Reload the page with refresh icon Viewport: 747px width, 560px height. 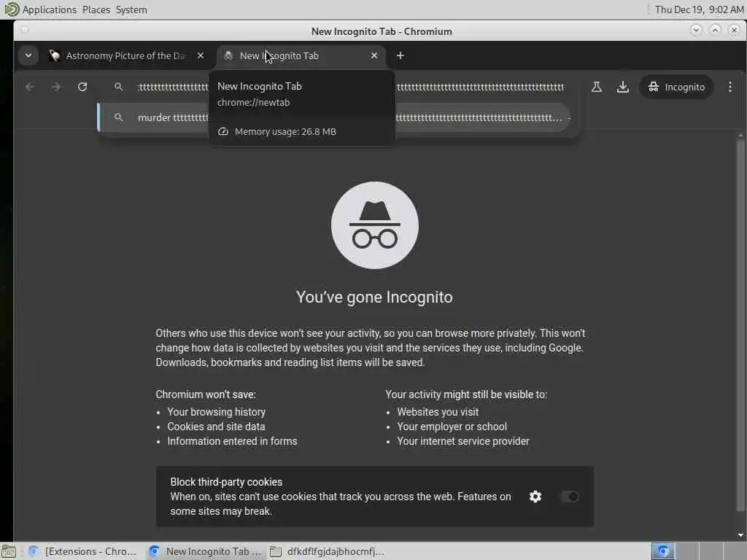tap(82, 87)
